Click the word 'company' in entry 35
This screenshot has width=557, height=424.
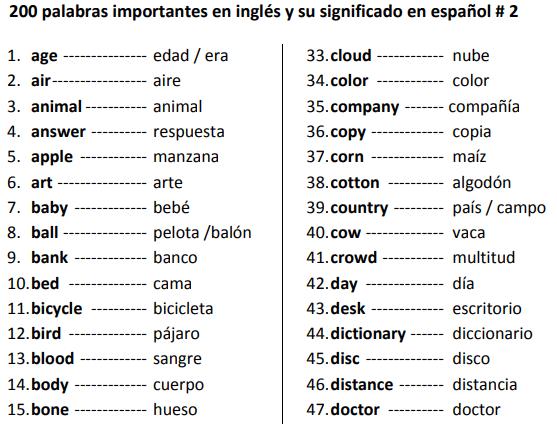365,108
